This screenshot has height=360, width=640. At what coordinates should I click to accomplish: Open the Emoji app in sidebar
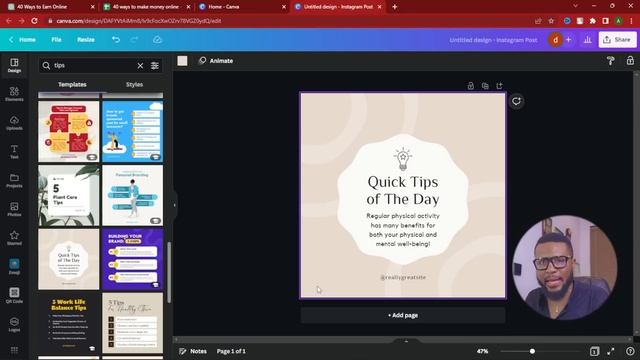tap(14, 267)
